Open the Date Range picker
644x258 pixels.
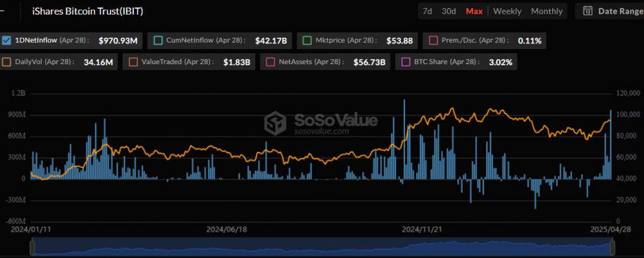coord(611,11)
